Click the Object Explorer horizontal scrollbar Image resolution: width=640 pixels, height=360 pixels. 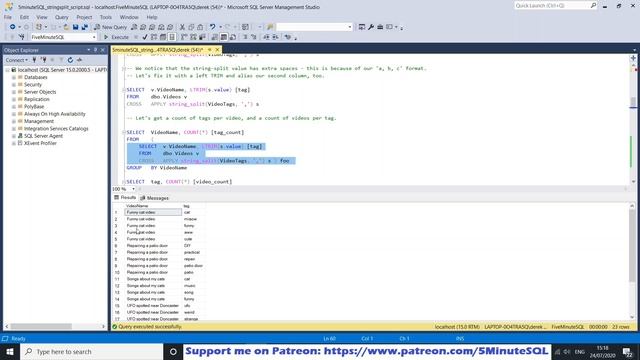pyautogui.click(x=55, y=326)
